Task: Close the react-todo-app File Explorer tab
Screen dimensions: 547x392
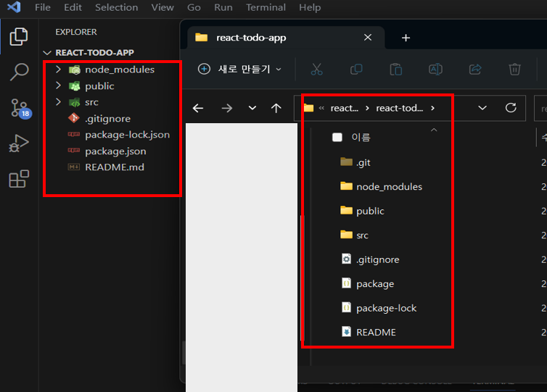Action: 368,37
